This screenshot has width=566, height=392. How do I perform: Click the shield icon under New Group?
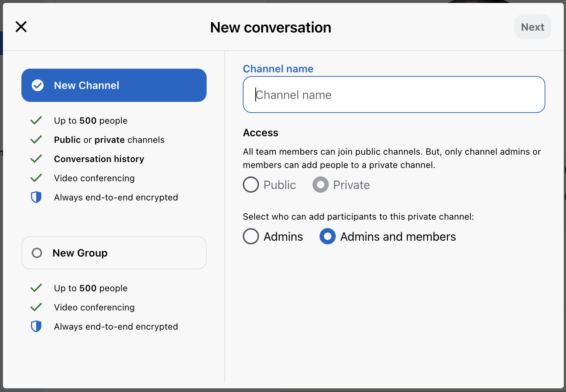36,326
